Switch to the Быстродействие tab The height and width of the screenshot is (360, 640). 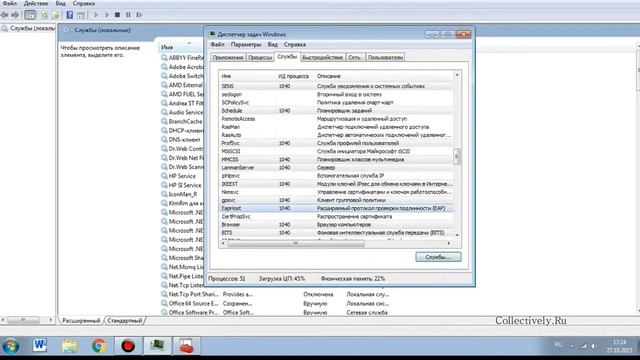click(322, 58)
